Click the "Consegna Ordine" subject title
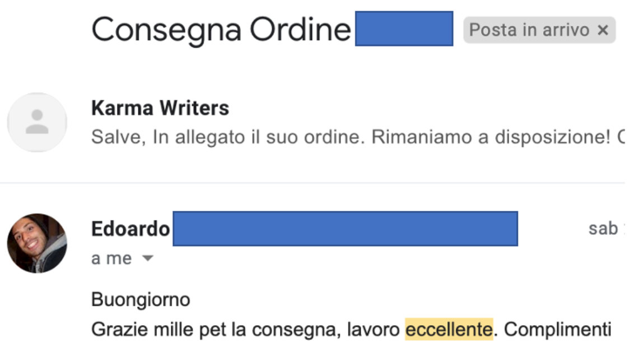Image resolution: width=644 pixels, height=352 pixels. click(x=221, y=29)
